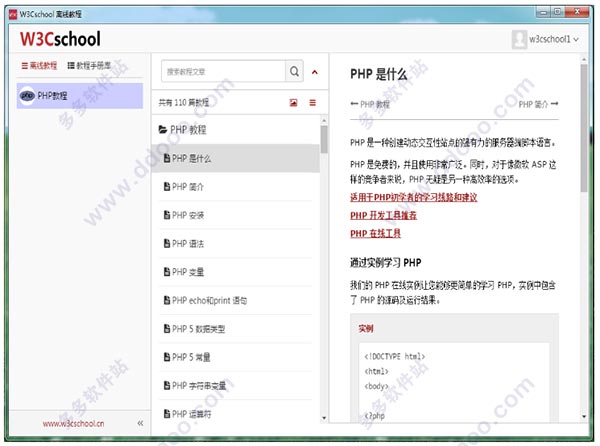Open the PHP 是什么 article
This screenshot has width=600, height=446.
tap(236, 158)
